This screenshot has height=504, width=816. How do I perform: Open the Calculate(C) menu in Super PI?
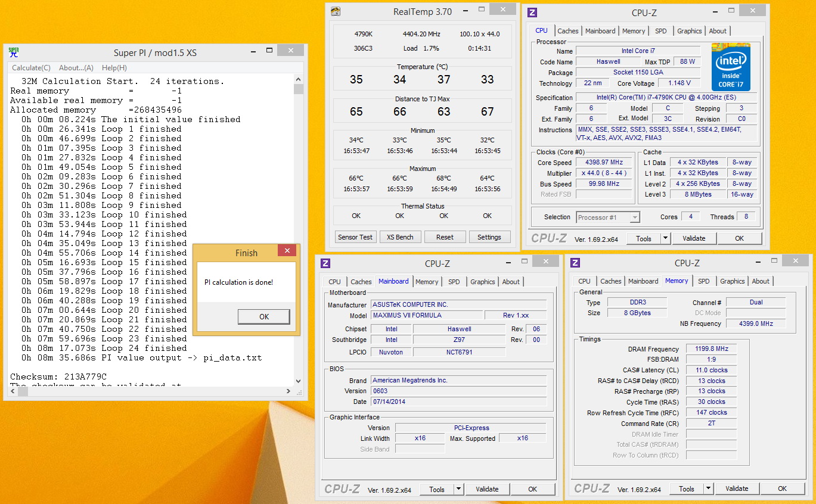(x=31, y=68)
